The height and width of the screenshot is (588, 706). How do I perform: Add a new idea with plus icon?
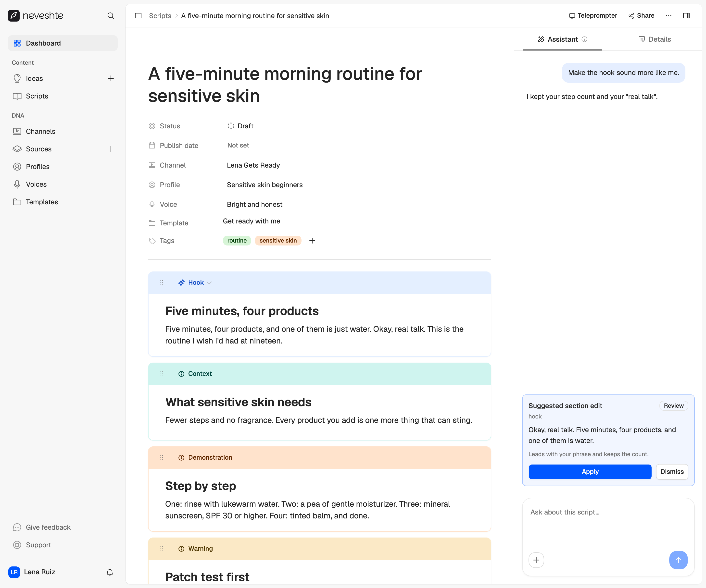[111, 78]
